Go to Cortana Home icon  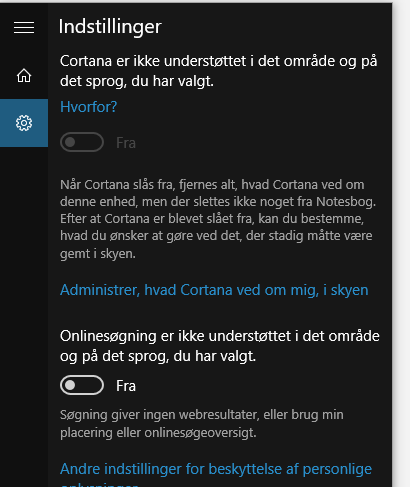(x=24, y=75)
